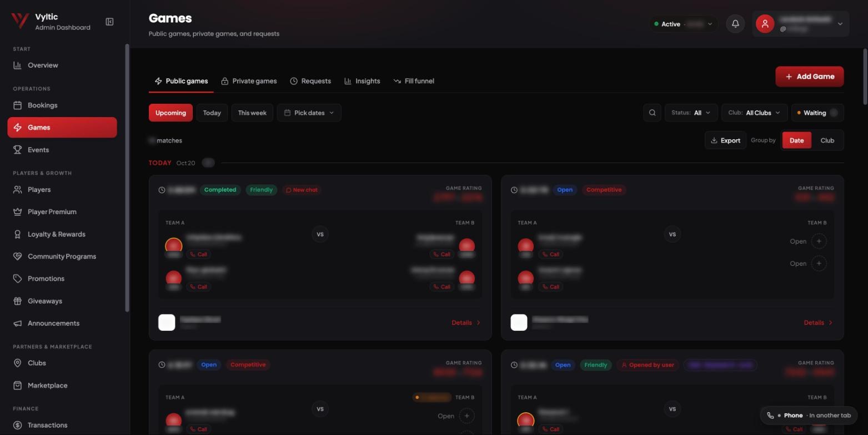Open Loyalty & Rewards page
The width and height of the screenshot is (868, 435).
62,234
